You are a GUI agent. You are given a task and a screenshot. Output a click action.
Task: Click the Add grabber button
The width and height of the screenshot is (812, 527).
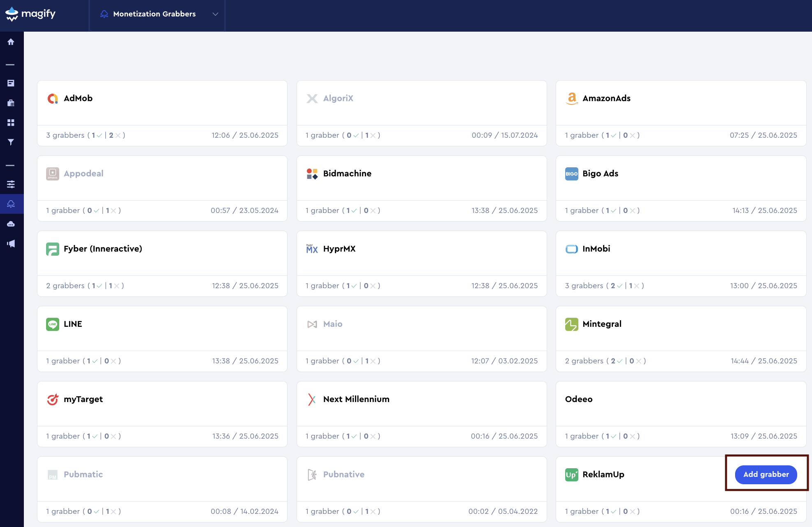(x=766, y=474)
